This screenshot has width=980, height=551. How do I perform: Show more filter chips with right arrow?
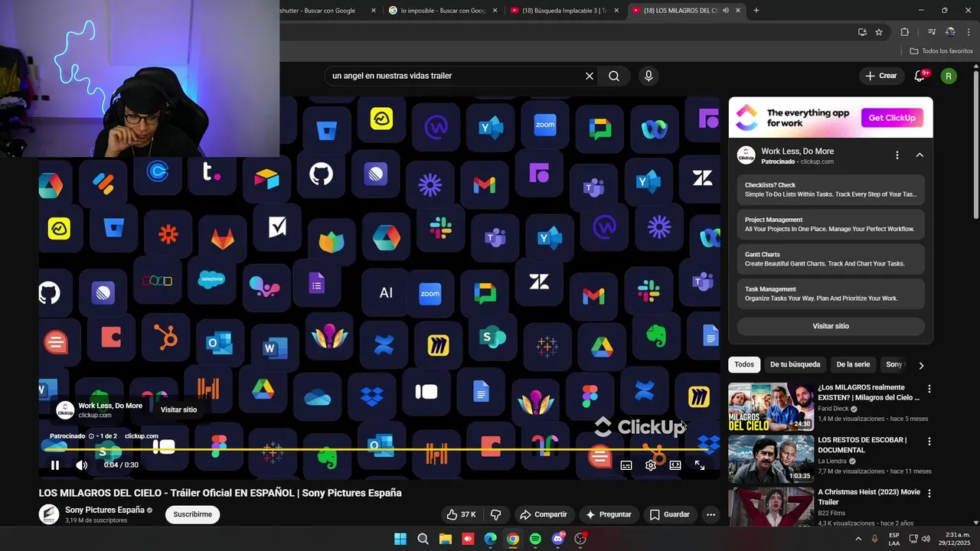[921, 366]
